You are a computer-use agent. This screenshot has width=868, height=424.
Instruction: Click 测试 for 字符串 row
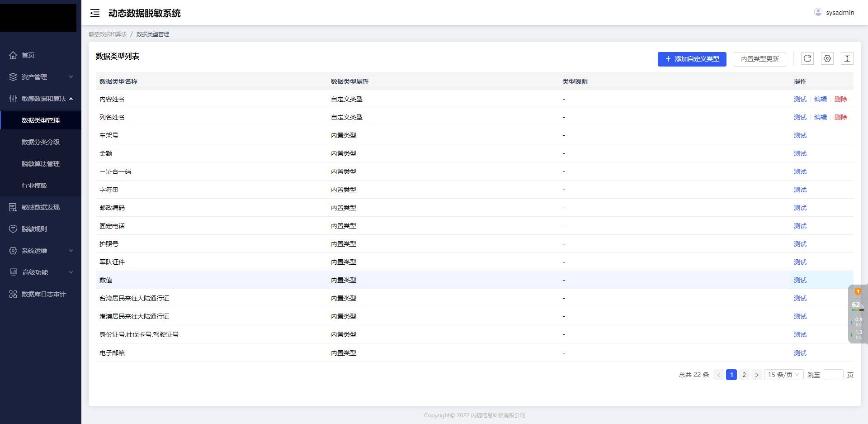pyautogui.click(x=800, y=190)
